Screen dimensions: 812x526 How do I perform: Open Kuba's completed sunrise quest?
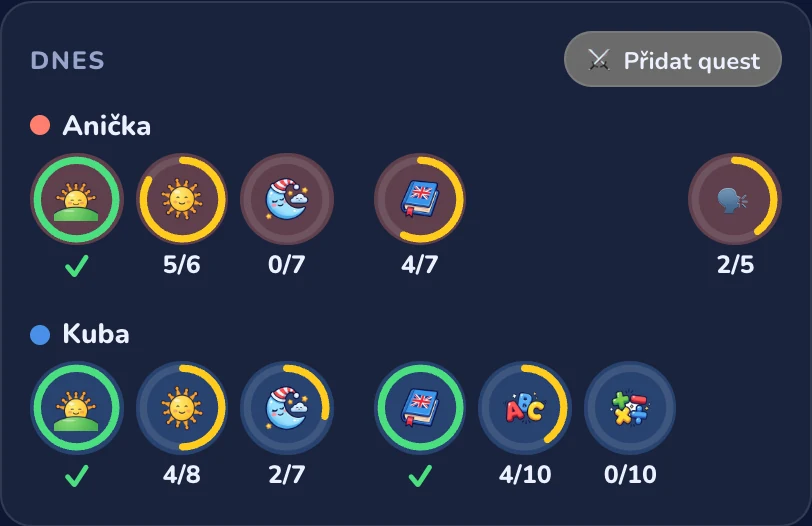tap(77, 407)
